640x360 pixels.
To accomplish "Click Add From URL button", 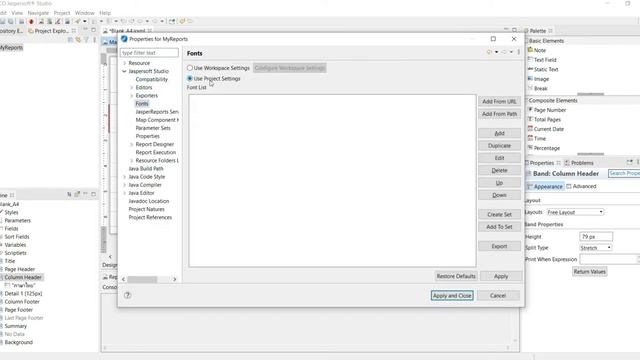I will point(499,101).
